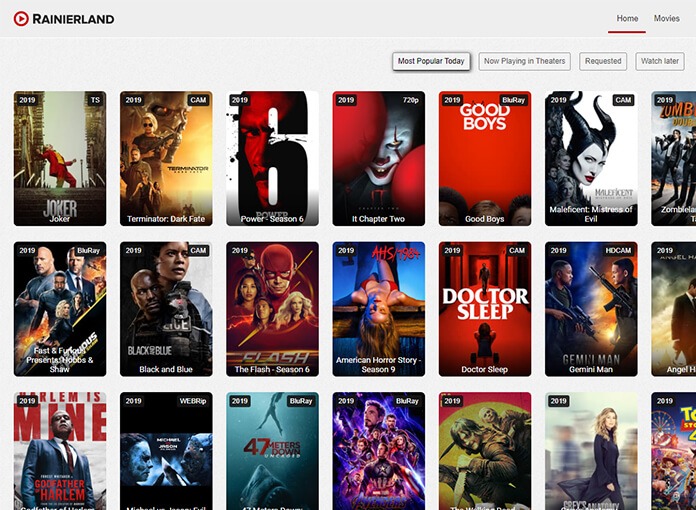Screen dimensions: 696x510
Task: Show Now Playing in Theaters movies
Action: point(524,61)
